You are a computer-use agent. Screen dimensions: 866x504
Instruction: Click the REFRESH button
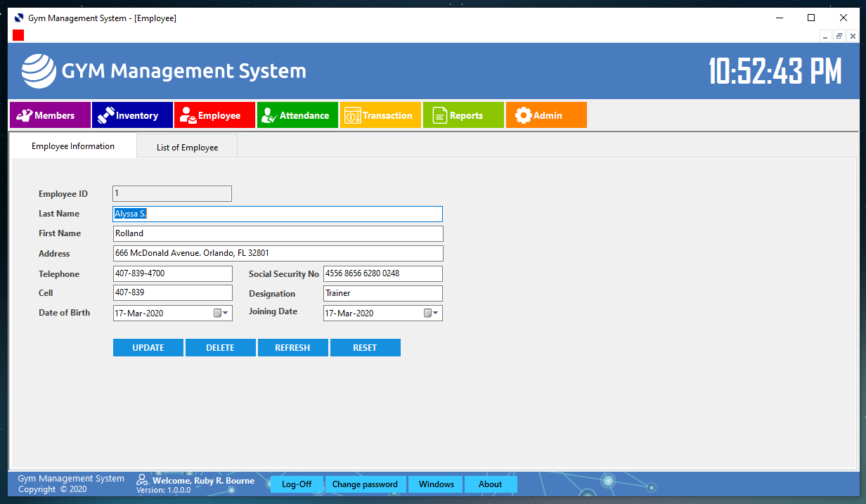click(x=293, y=347)
